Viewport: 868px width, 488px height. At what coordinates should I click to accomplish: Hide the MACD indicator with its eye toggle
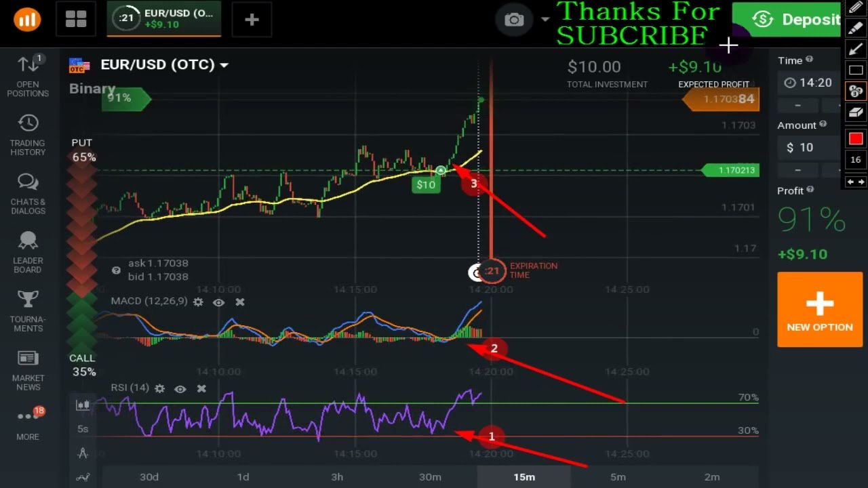[x=218, y=302]
